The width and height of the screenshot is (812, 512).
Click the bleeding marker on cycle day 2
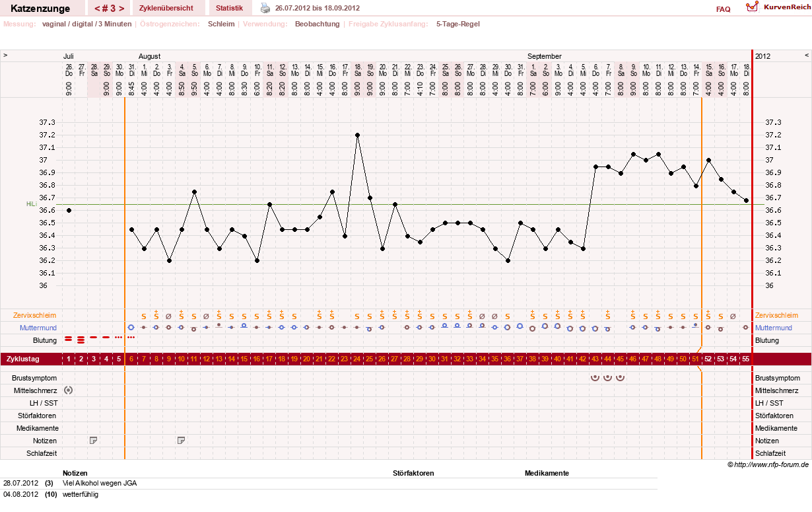point(81,340)
